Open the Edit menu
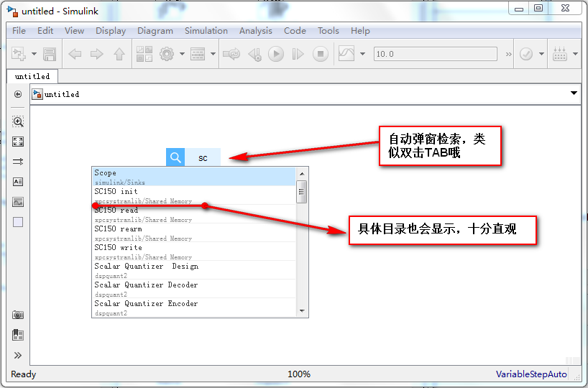588x388 pixels. pos(45,31)
